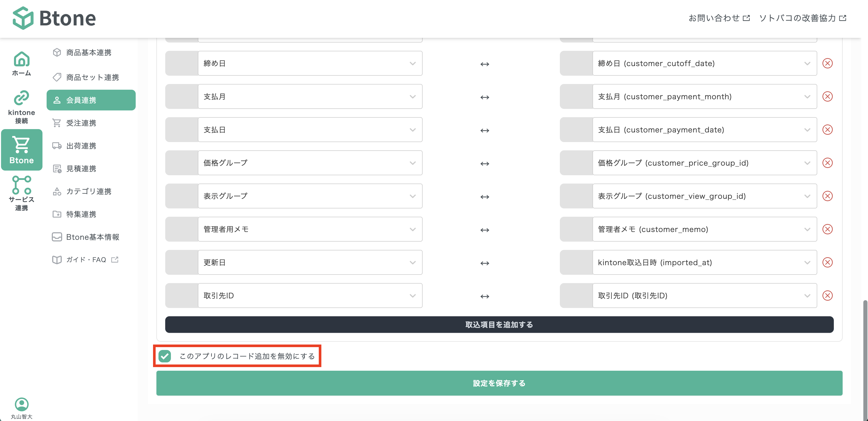Open the Btone基本情報 envelope icon

(x=57, y=237)
